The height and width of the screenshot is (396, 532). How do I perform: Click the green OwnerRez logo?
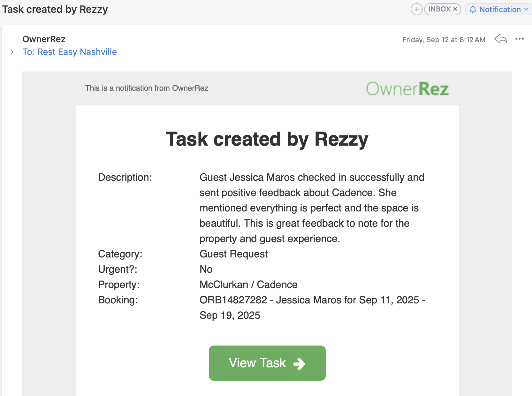[407, 89]
